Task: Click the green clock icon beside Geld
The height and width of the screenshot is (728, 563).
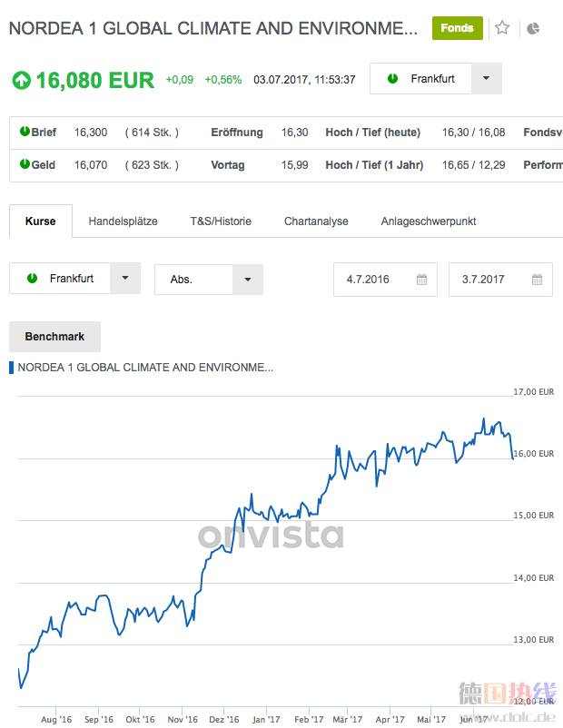Action: (25, 164)
